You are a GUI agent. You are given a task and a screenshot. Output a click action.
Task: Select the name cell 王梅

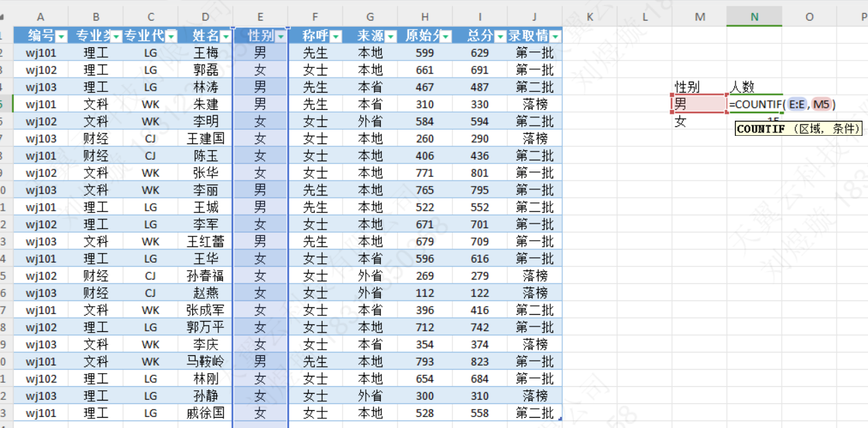tap(205, 53)
